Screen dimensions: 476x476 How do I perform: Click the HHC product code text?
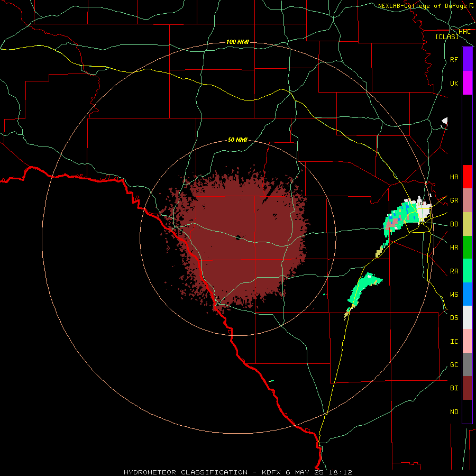[465, 32]
